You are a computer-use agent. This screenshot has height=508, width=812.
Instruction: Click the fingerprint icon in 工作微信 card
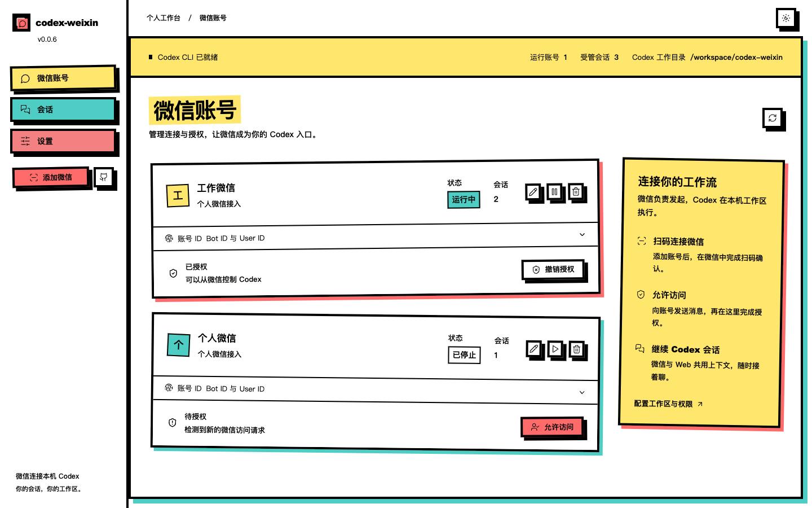(x=169, y=238)
